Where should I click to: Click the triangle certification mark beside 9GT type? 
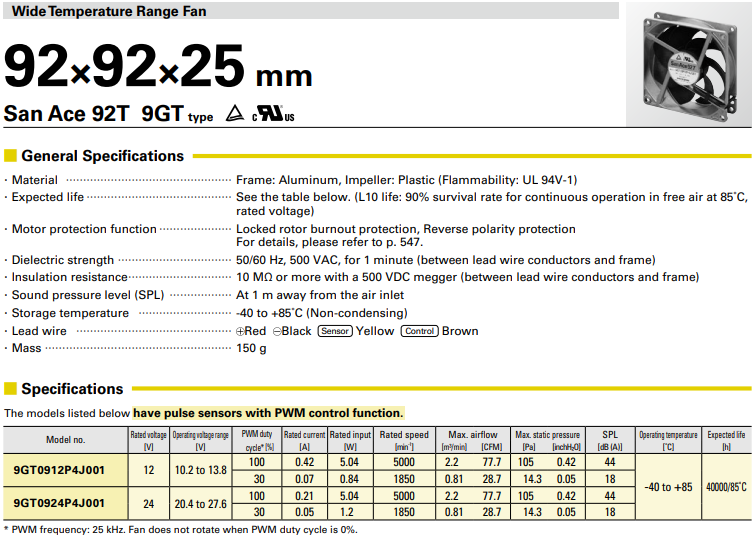pos(235,114)
